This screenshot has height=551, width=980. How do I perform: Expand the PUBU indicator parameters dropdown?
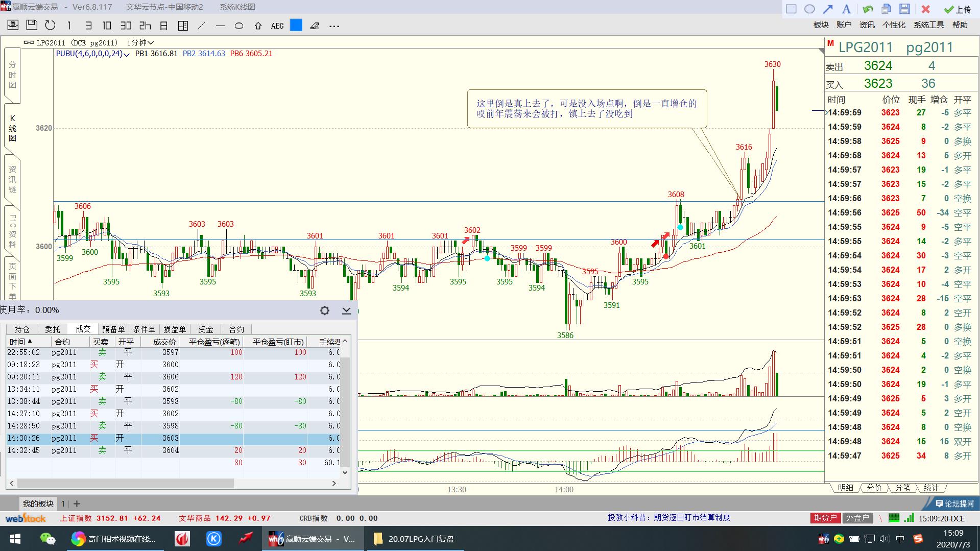click(127, 54)
